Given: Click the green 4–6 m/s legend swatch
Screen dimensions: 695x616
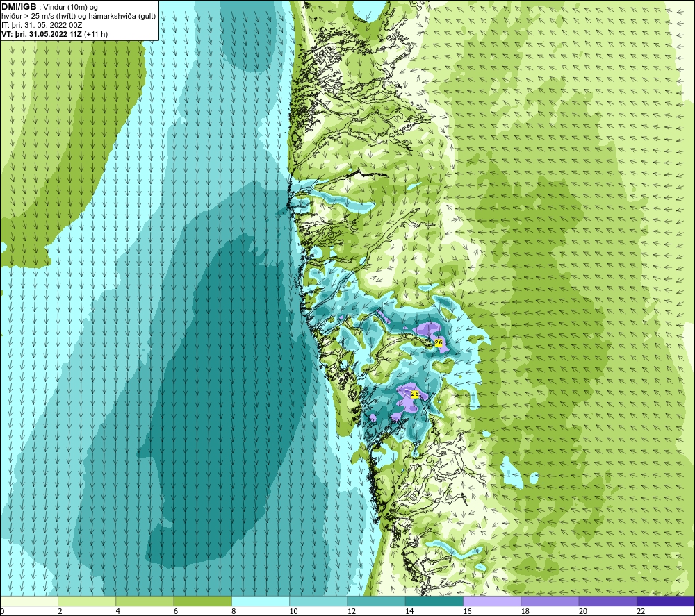Looking at the screenshot, I should 145,601.
